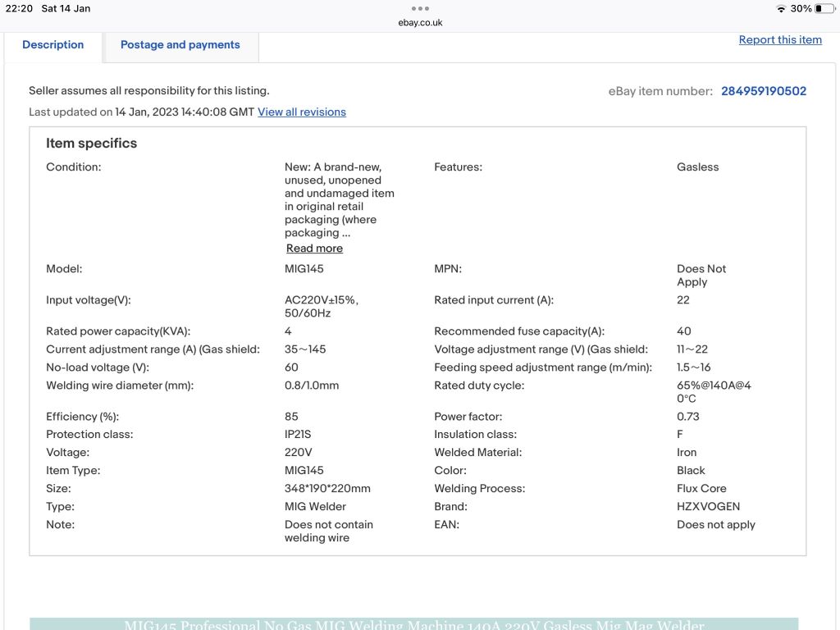Screen dimensions: 840x630
Task: Click the Features value Gasless
Action: 697,167
